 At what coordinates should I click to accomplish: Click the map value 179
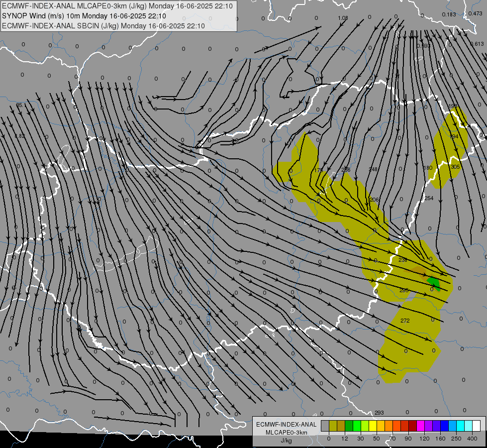pos(318,170)
